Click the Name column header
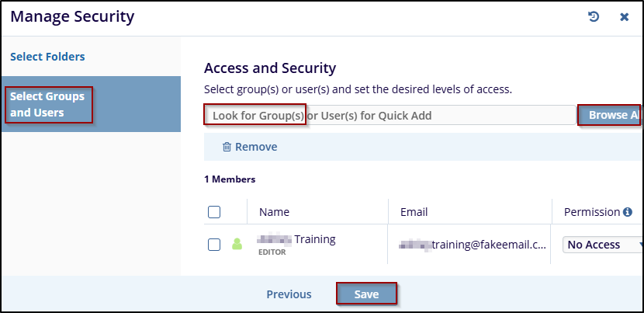The width and height of the screenshot is (644, 313). 274,212
